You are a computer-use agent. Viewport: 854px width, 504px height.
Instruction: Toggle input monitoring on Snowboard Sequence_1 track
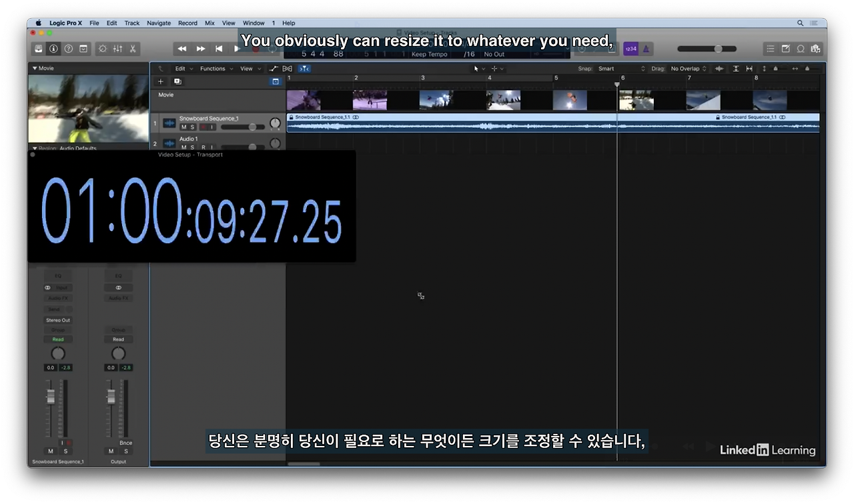pos(213,127)
